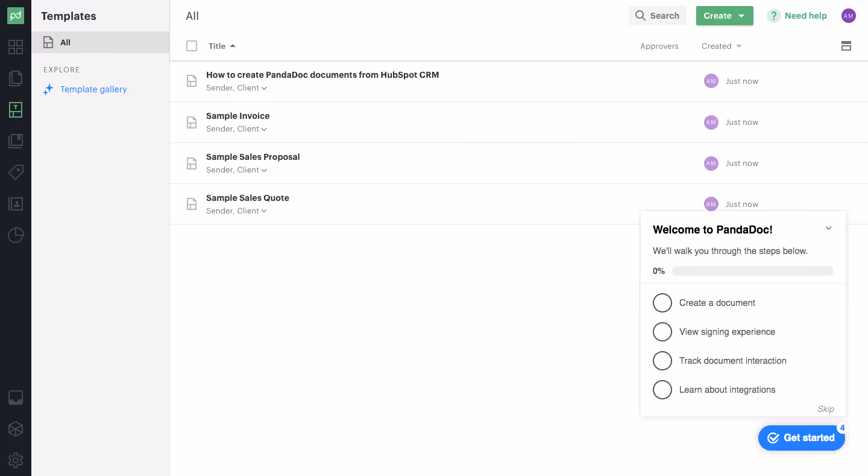Mark the View signing experience step circle
The height and width of the screenshot is (476, 868).
[x=662, y=332]
